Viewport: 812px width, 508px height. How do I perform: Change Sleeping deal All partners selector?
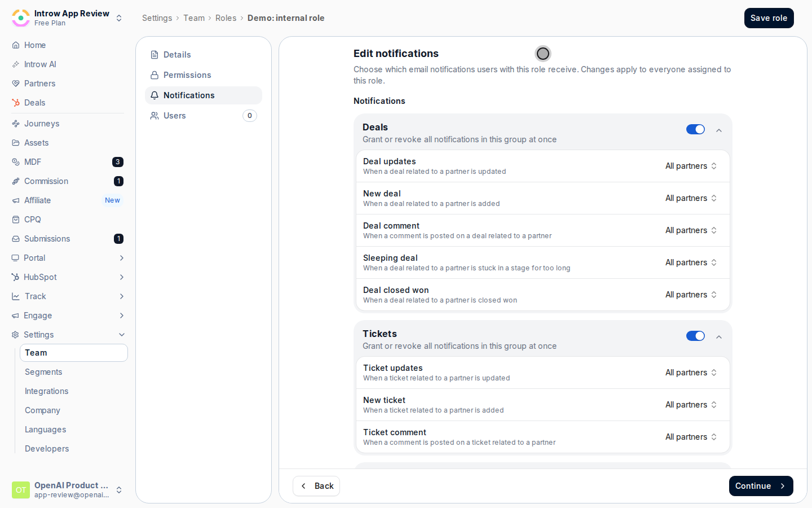coord(691,262)
